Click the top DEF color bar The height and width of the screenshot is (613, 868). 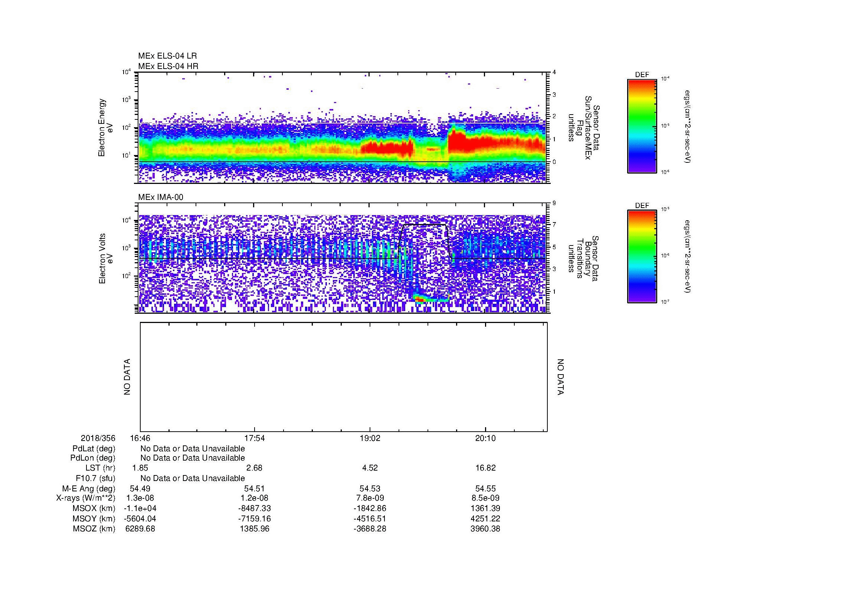642,126
